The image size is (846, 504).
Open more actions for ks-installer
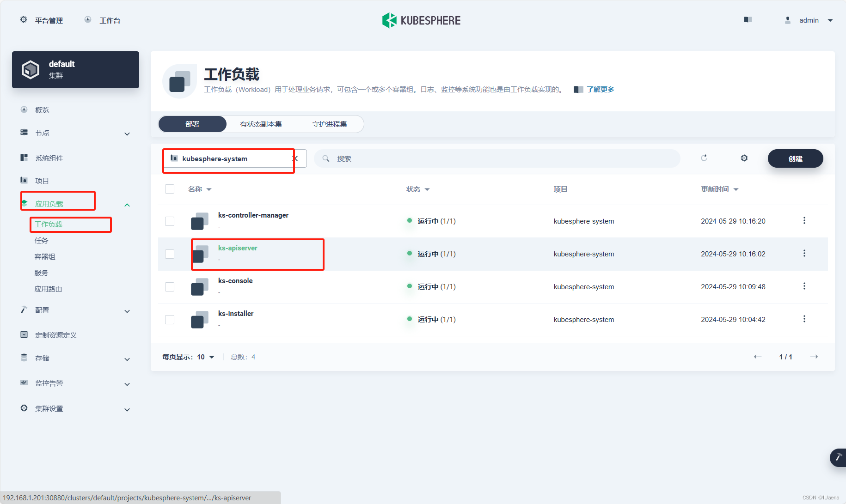(804, 319)
